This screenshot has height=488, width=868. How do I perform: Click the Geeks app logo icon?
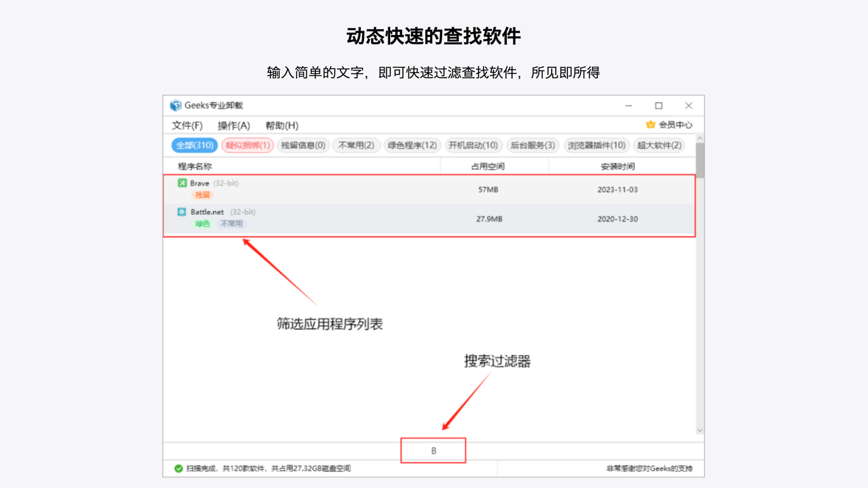(175, 105)
